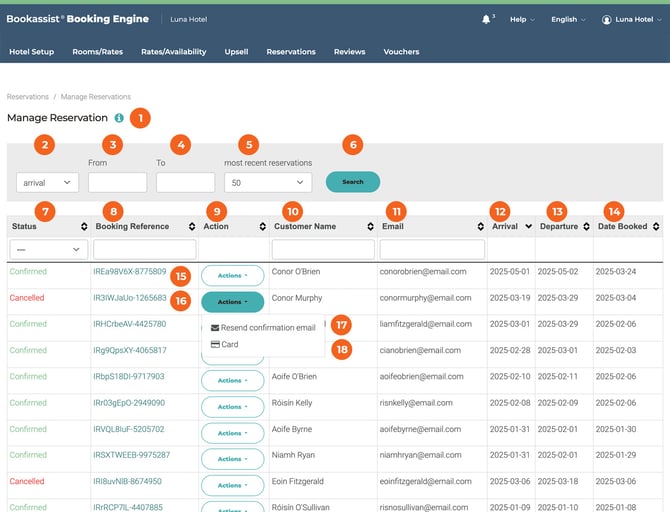Expand the arrival date type dropdown
670x512 pixels.
pos(47,183)
